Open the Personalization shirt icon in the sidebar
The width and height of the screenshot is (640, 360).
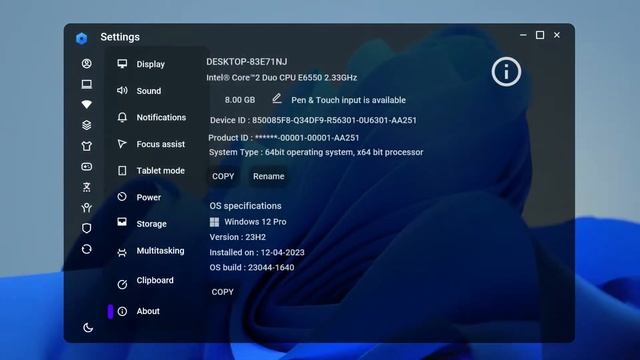point(87,146)
